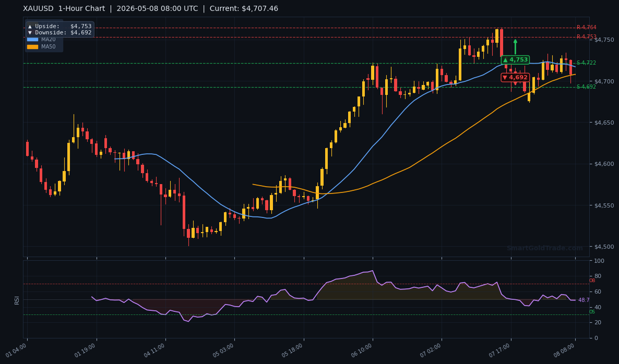Click '2026-05-08 08:00 UTC' timestamp in title

coord(157,8)
